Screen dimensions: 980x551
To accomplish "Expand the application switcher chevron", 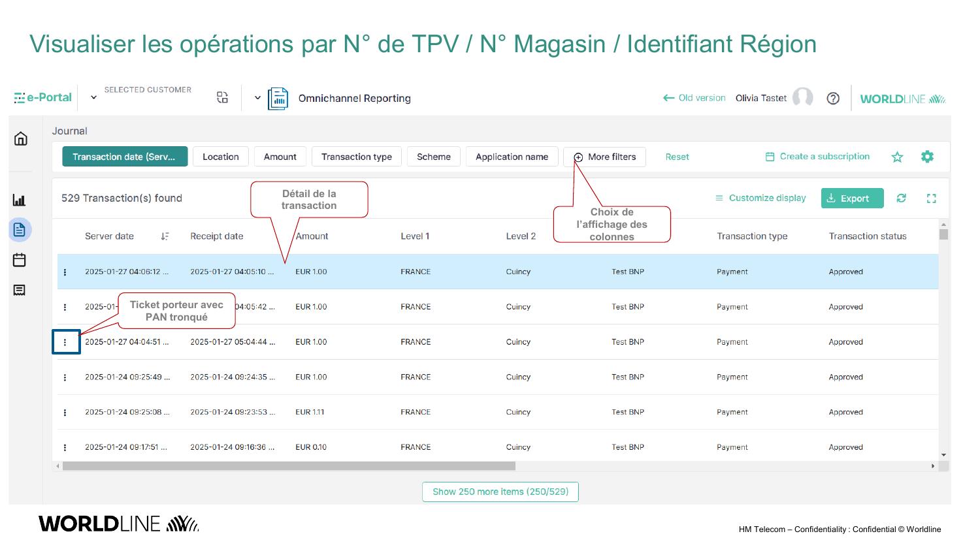I will (257, 98).
